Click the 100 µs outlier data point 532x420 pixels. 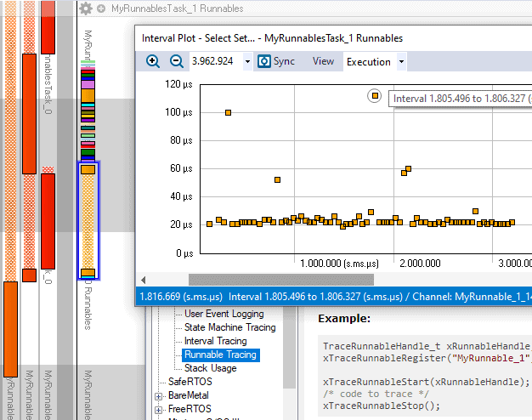[x=228, y=112]
